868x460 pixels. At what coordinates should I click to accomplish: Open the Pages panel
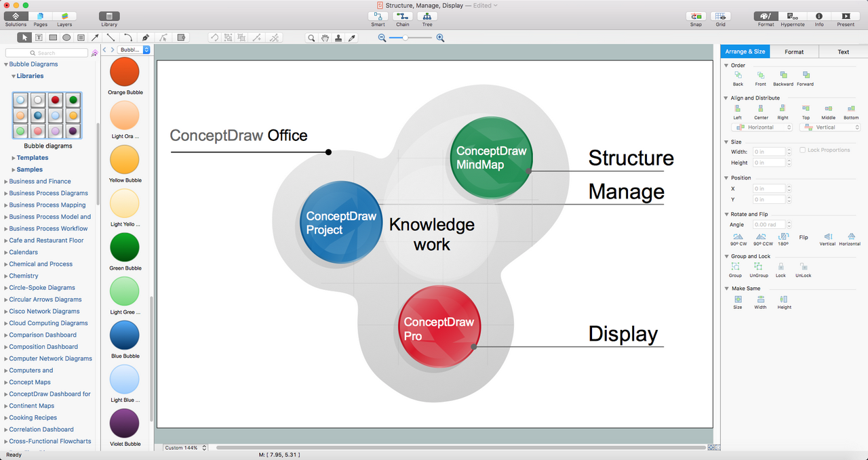coord(41,16)
